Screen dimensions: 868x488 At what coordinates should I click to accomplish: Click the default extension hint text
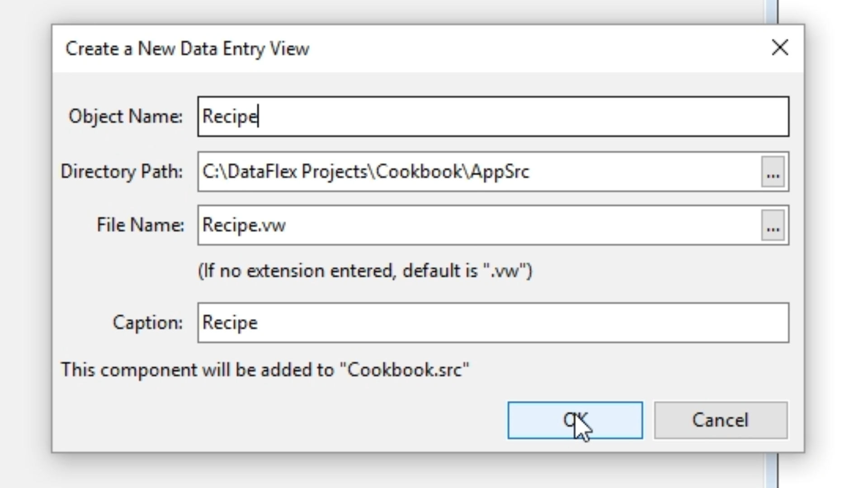(x=365, y=271)
